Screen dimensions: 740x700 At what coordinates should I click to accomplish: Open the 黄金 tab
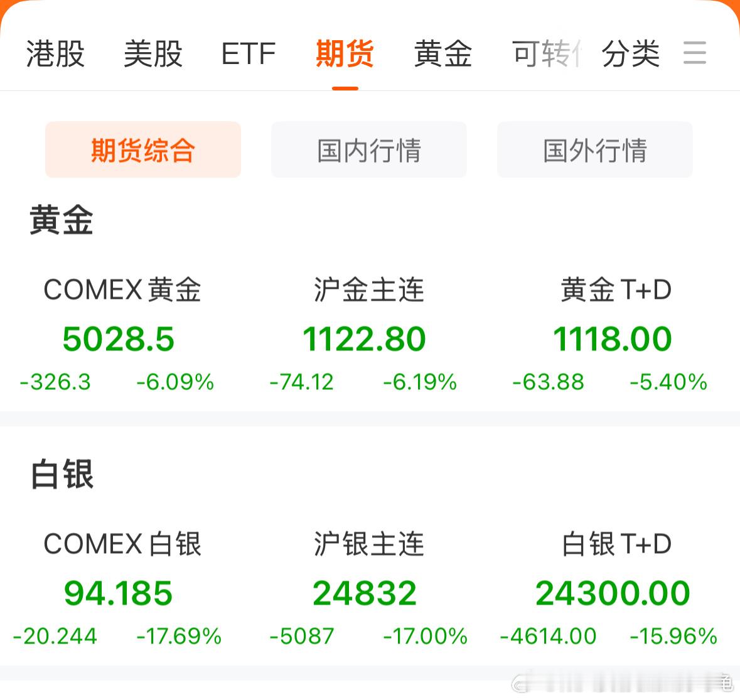pyautogui.click(x=442, y=54)
